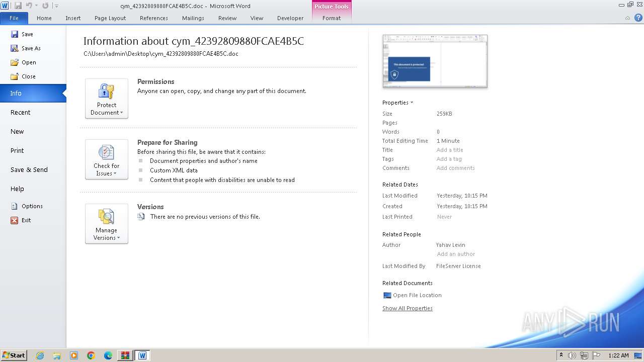Open the WinRAR taskbar icon

(x=125, y=355)
